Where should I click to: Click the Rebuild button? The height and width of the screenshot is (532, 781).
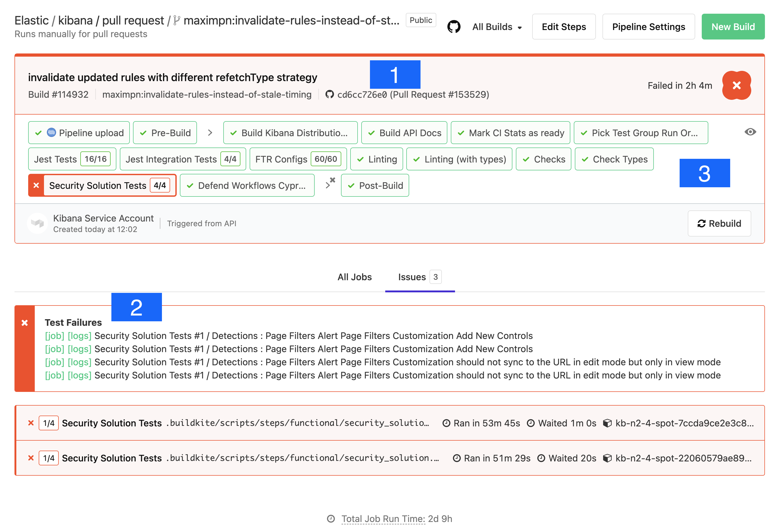pos(719,224)
